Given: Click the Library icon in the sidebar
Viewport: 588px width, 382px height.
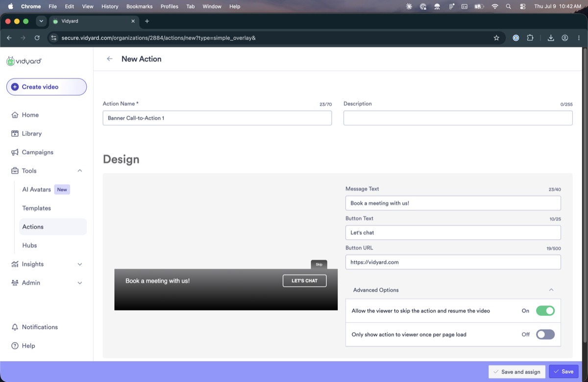Looking at the screenshot, I should (15, 133).
